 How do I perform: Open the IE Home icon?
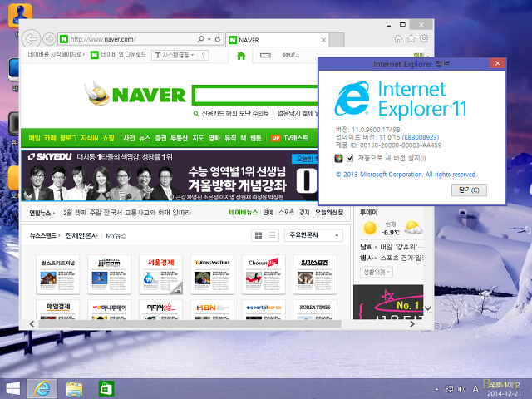tap(398, 39)
